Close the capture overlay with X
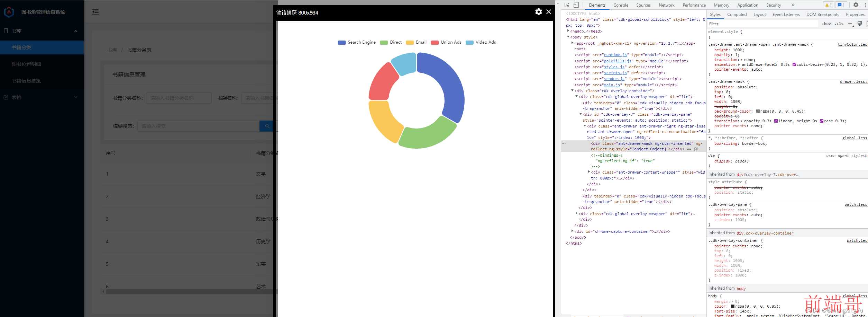868x317 pixels. [549, 12]
